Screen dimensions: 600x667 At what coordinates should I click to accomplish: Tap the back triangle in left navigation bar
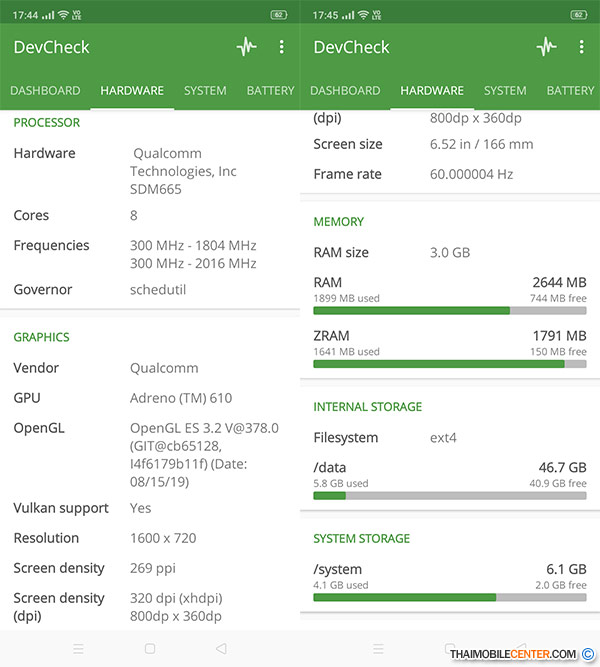[221, 649]
